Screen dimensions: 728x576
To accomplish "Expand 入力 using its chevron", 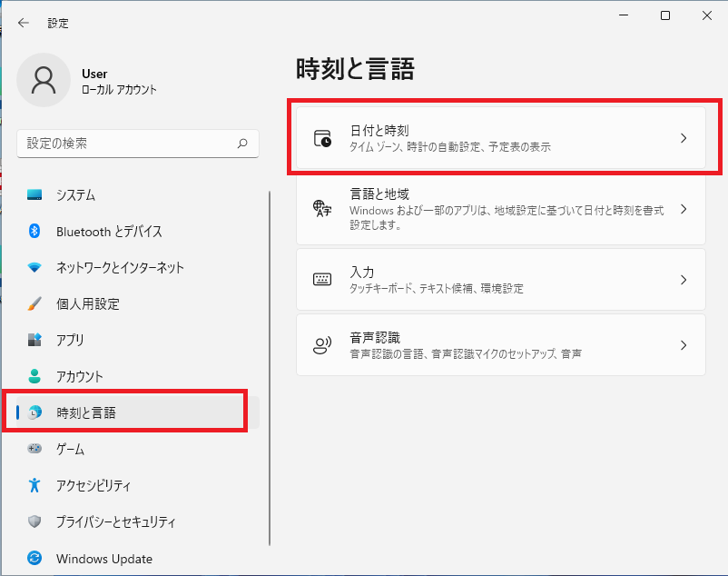I will tap(684, 280).
